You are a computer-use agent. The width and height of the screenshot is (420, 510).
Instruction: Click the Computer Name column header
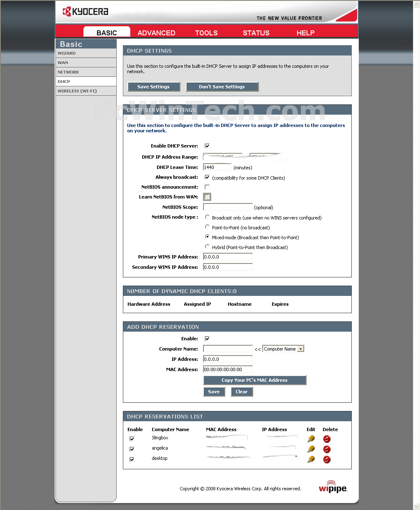point(171,429)
